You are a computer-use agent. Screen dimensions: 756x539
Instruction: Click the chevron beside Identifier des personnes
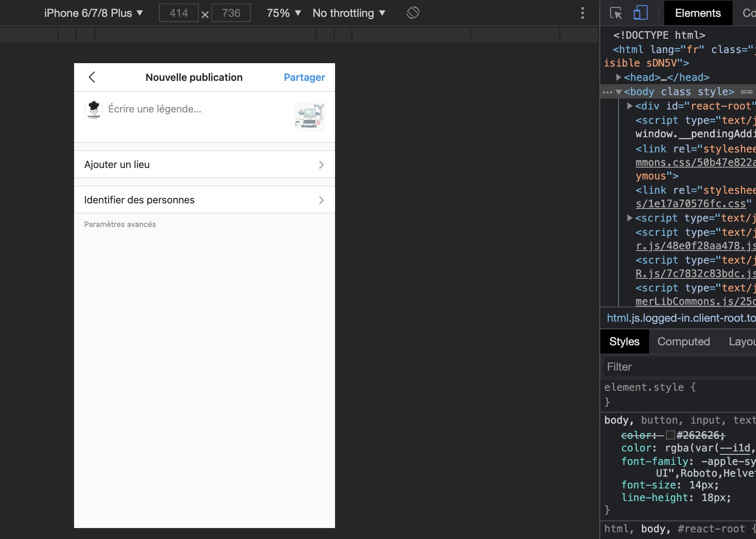coord(321,200)
